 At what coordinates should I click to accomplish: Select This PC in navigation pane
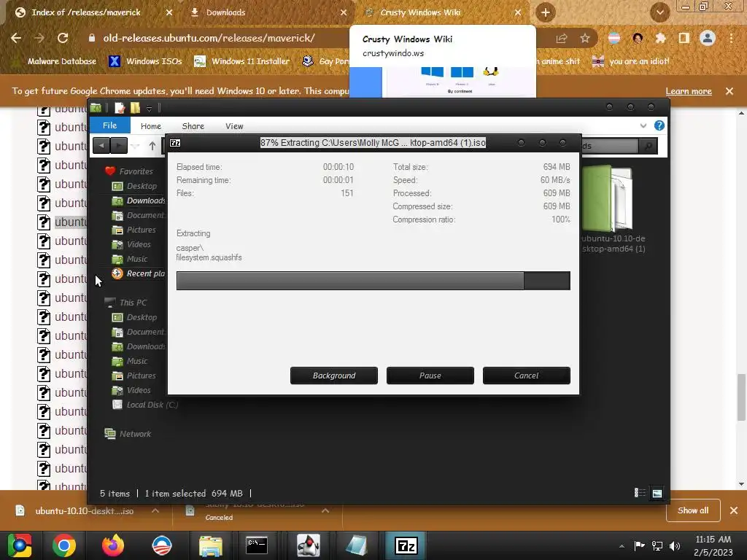pyautogui.click(x=125, y=303)
